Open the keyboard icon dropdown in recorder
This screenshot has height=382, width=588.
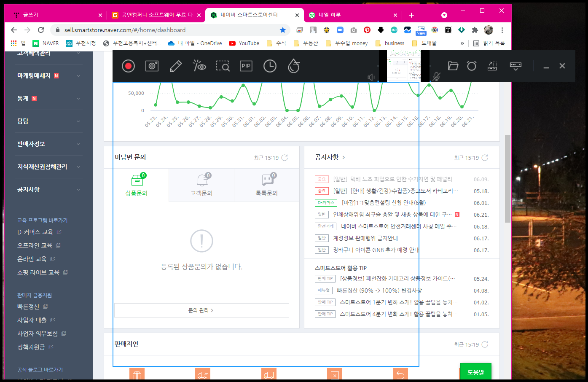point(516,66)
